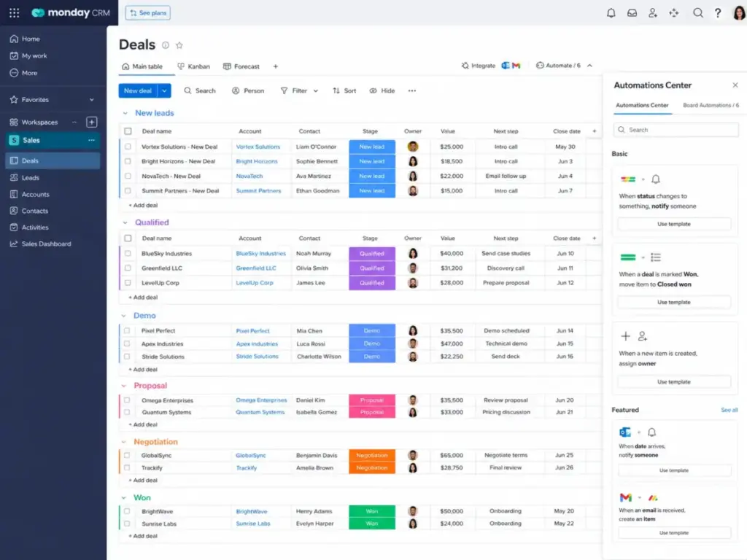Open the apps grid menu icon
The width and height of the screenshot is (747, 560).
point(15,13)
